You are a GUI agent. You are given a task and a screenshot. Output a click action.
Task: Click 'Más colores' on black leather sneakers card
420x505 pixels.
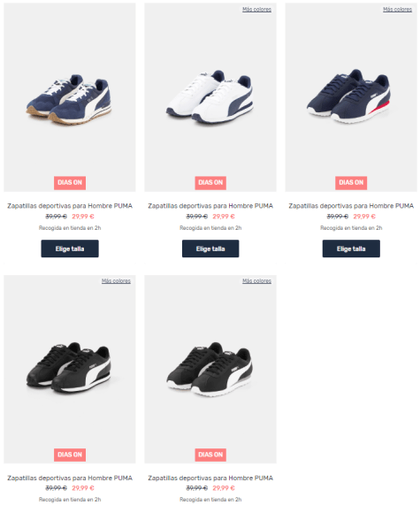(116, 281)
